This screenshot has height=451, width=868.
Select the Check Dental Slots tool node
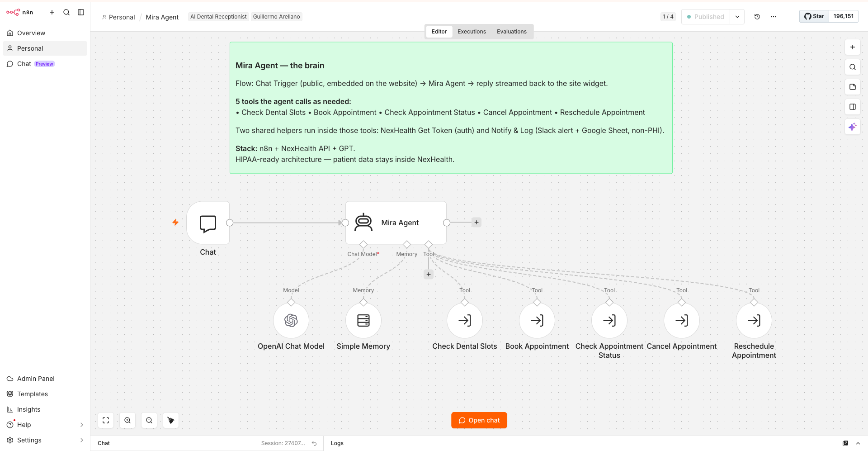pos(465,321)
